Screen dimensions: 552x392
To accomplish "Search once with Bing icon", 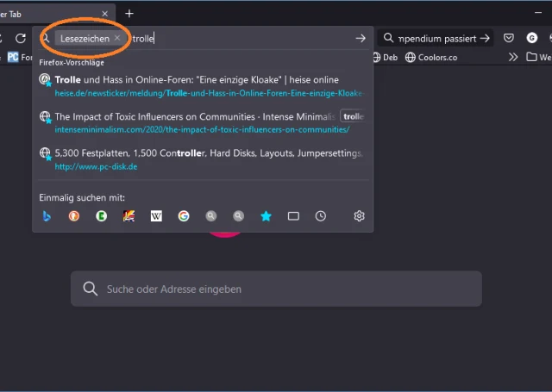I will (47, 216).
